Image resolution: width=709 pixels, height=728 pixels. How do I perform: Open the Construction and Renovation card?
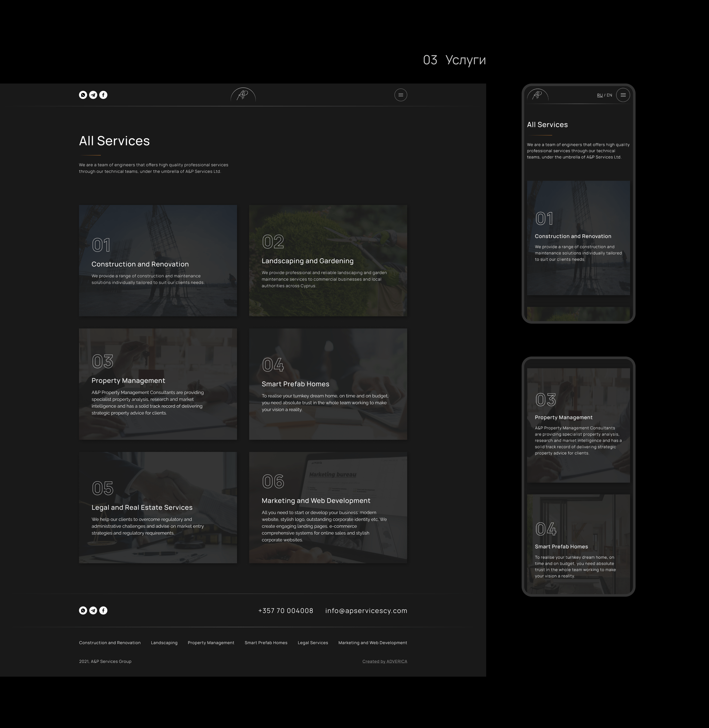click(x=158, y=261)
